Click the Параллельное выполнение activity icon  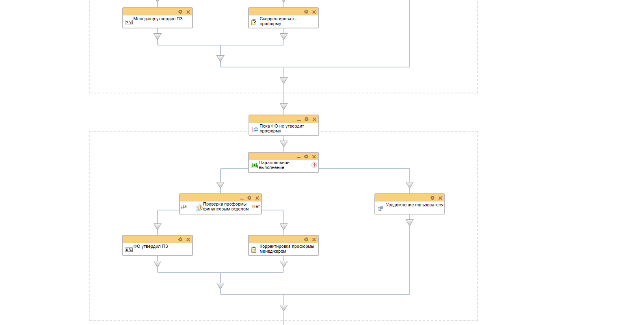(255, 165)
